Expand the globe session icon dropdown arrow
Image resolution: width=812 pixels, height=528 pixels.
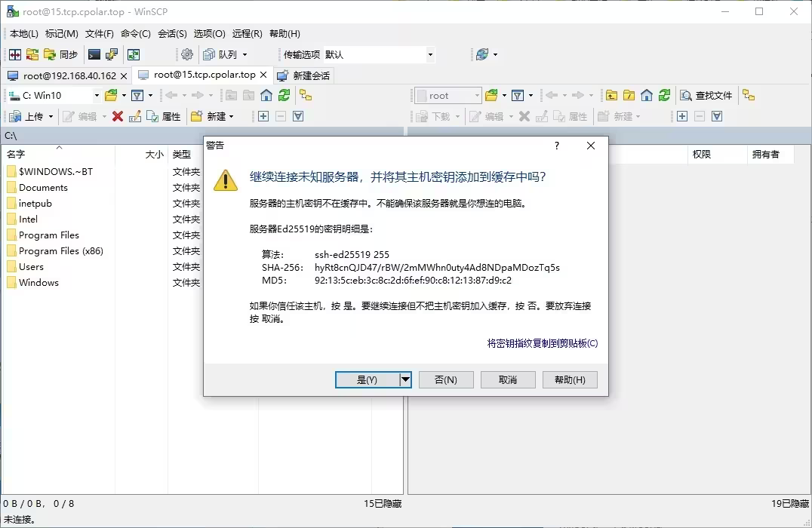(x=496, y=54)
